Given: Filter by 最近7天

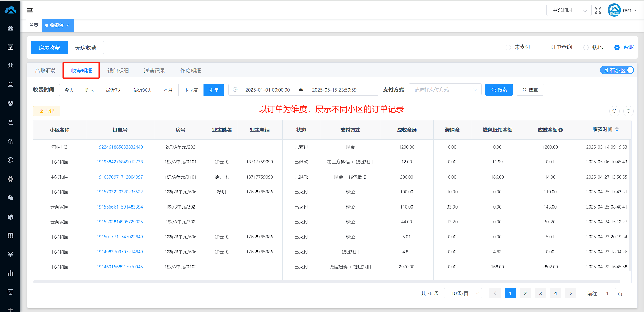Looking at the screenshot, I should click(114, 90).
